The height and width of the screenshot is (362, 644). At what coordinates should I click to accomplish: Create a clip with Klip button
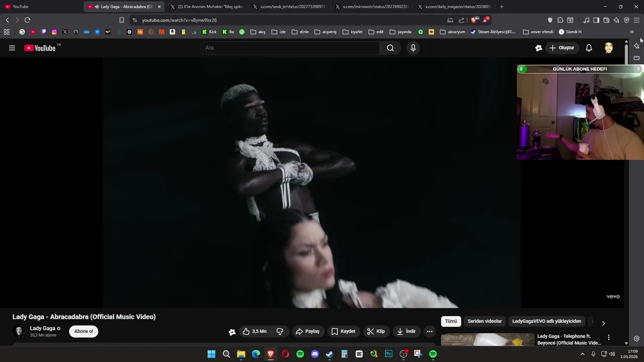pos(376,331)
